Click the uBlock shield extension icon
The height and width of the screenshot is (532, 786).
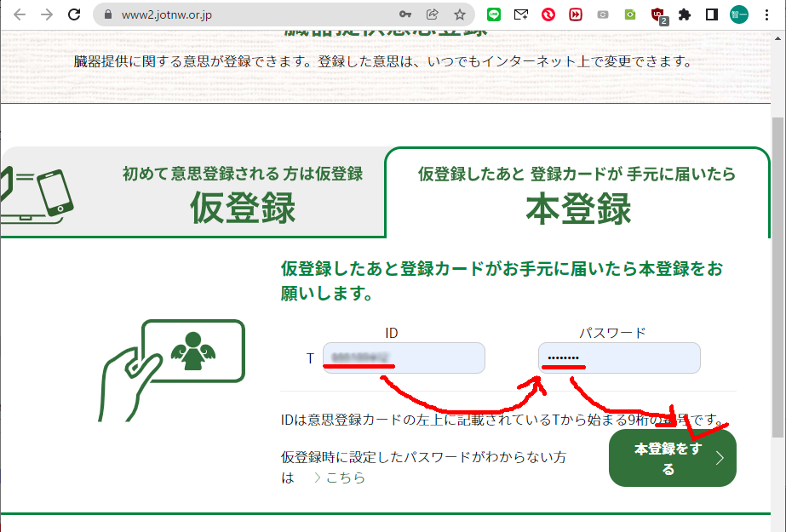(657, 14)
